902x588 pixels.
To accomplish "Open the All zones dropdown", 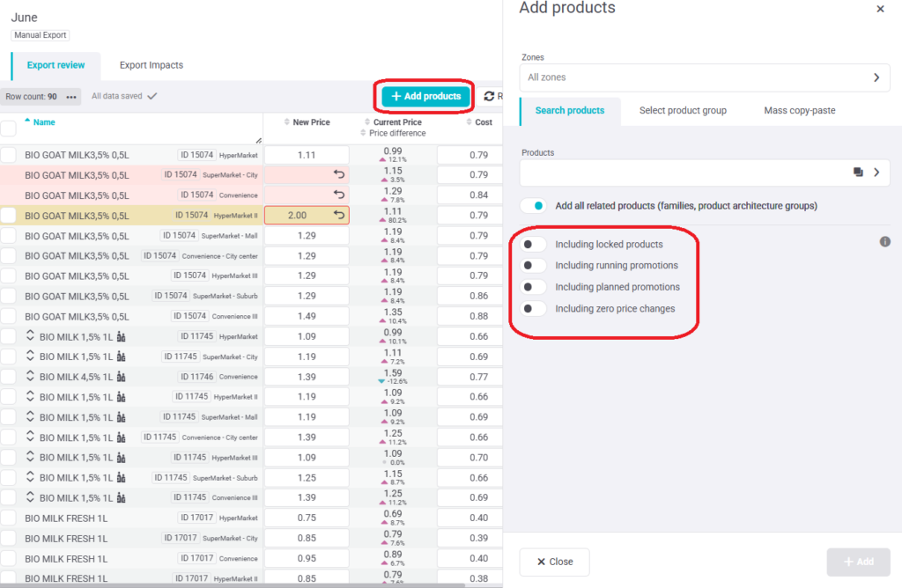I will (705, 77).
